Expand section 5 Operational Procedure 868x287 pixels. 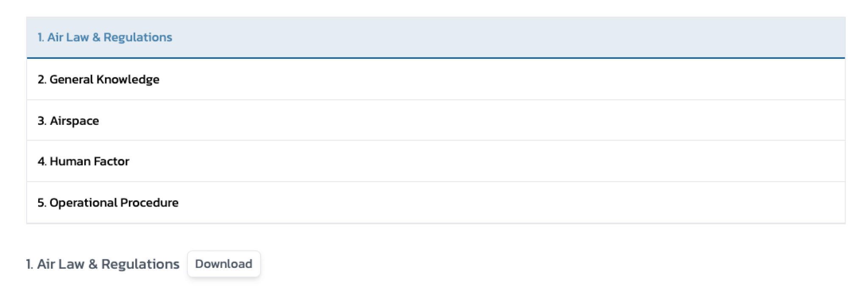(x=108, y=203)
